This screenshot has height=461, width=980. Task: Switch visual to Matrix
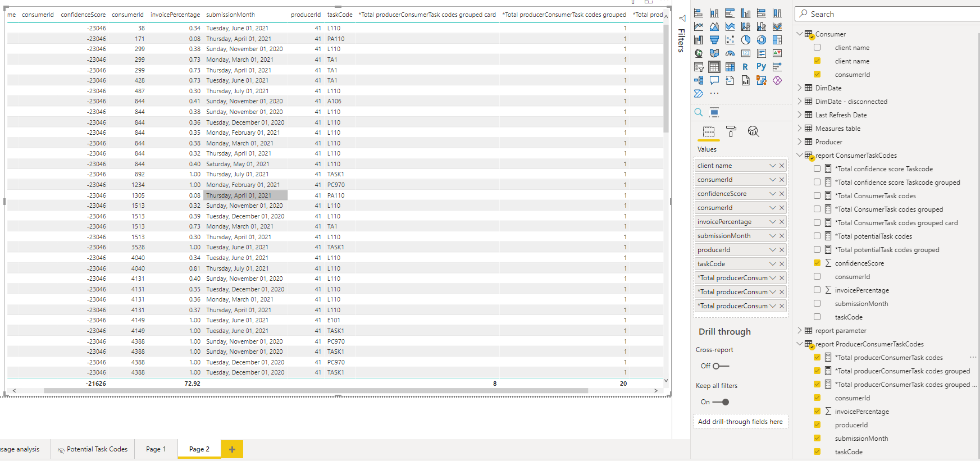click(x=730, y=67)
